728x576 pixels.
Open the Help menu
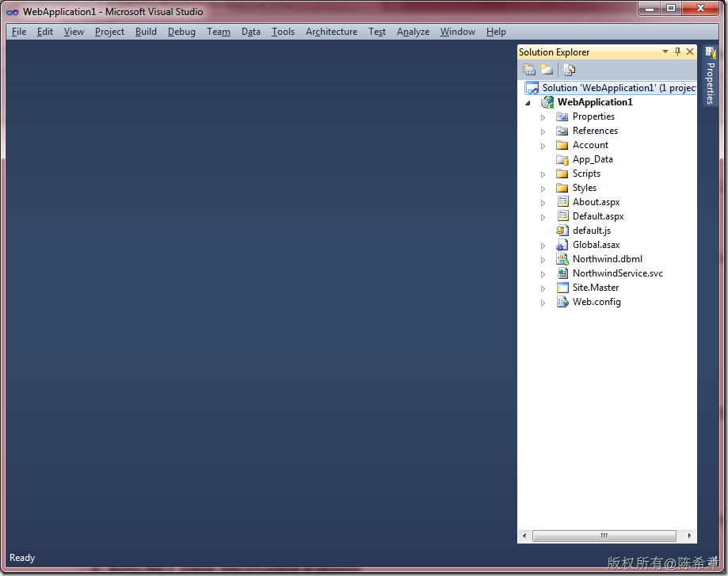496,32
